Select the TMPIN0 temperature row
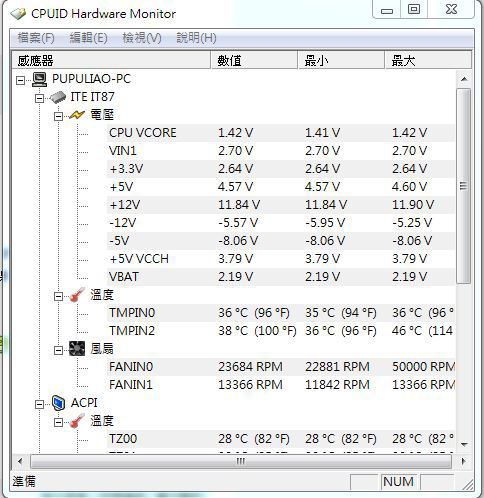The width and height of the screenshot is (484, 498). click(281, 313)
